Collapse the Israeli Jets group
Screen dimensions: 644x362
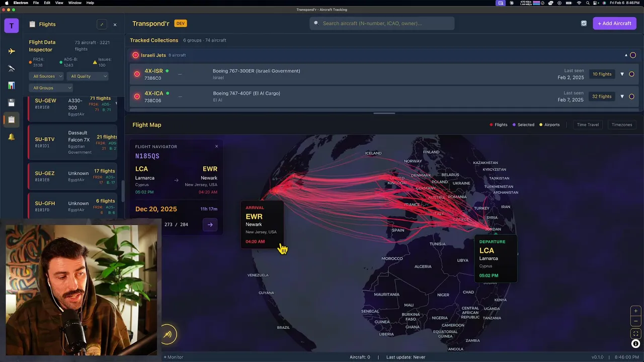pyautogui.click(x=626, y=55)
